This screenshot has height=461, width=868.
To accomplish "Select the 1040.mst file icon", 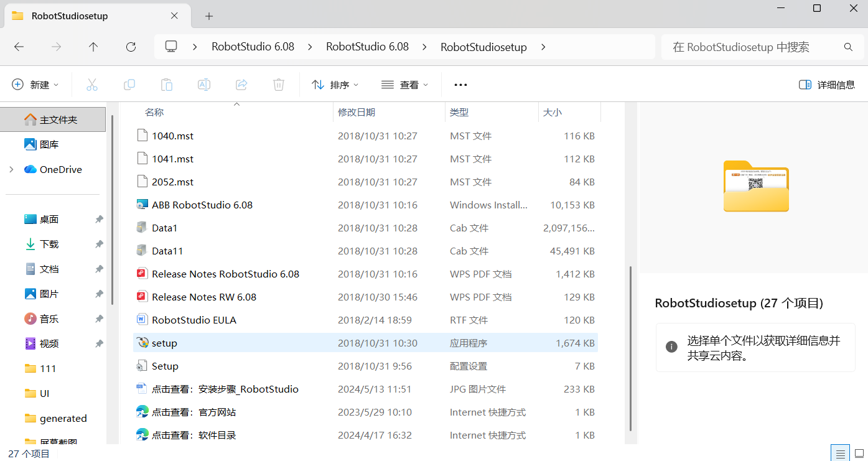I will (x=142, y=136).
